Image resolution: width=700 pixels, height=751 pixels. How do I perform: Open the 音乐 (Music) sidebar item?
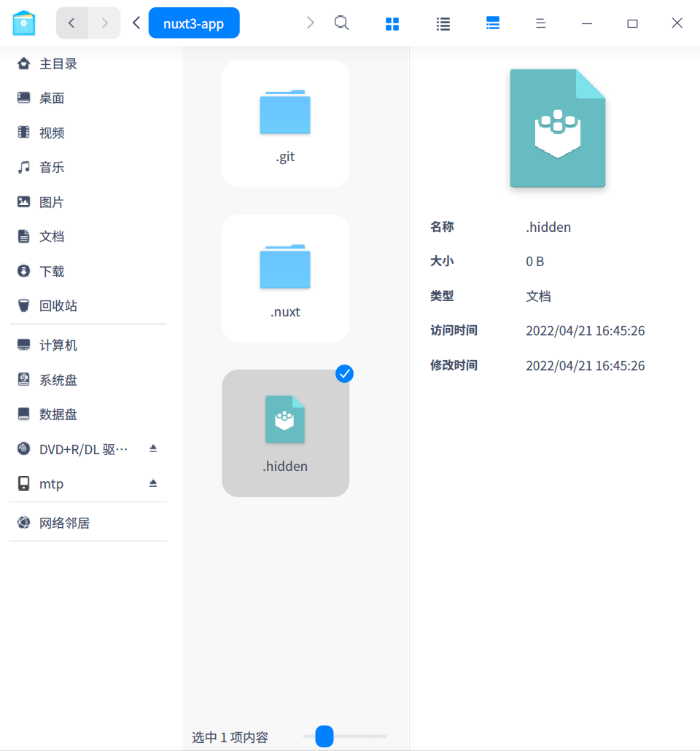pyautogui.click(x=50, y=167)
